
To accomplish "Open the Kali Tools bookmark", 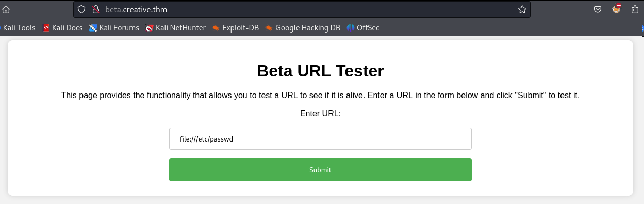I will pyautogui.click(x=18, y=28).
